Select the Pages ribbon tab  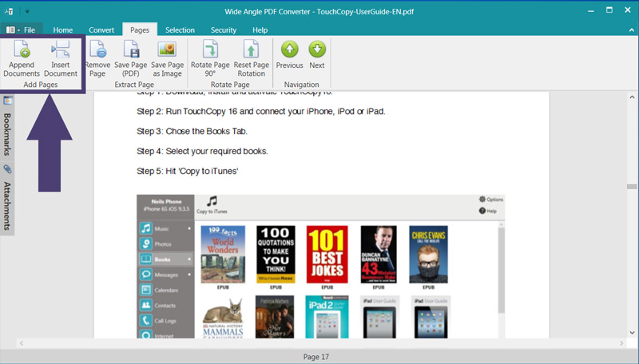click(x=139, y=30)
